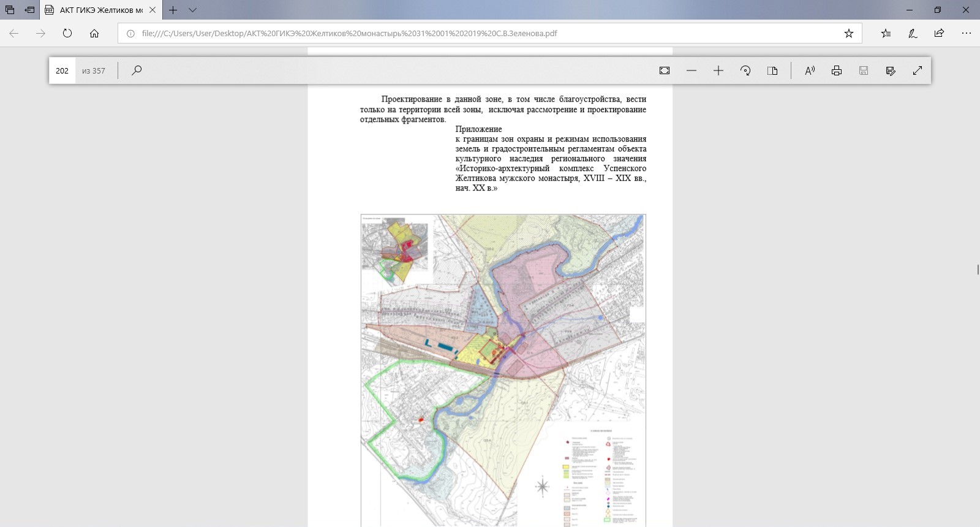
Task: Print the PDF document
Action: pos(837,70)
